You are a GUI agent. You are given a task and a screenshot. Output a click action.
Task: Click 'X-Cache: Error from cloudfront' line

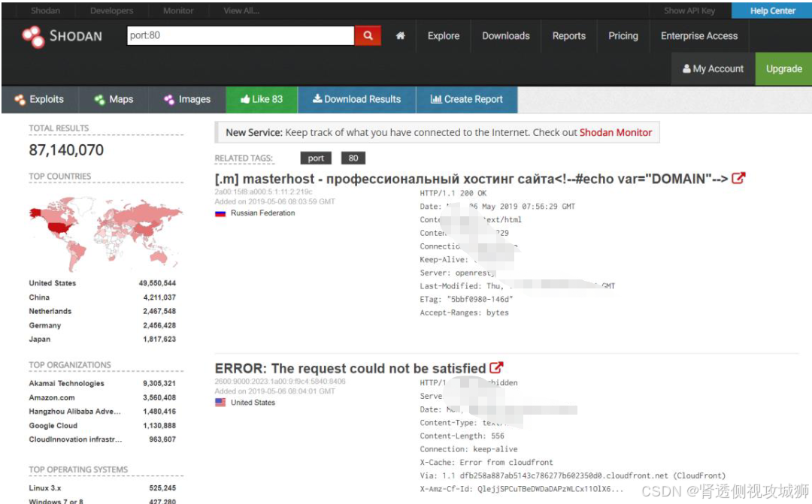click(x=486, y=463)
